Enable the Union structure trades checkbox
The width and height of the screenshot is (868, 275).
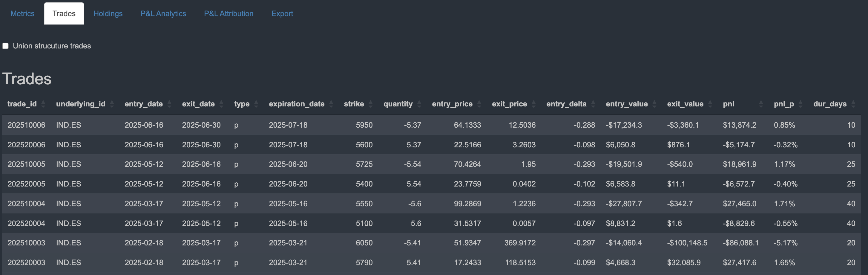5,46
